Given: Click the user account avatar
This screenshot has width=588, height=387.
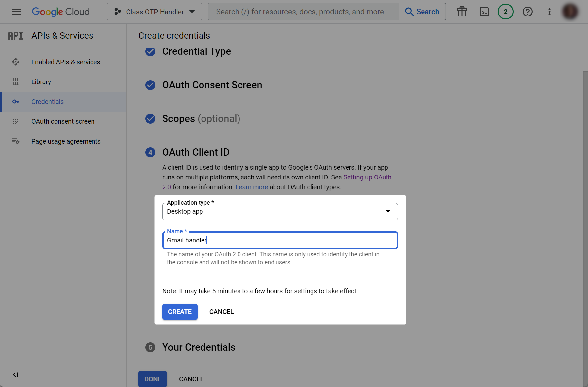Looking at the screenshot, I should [x=570, y=12].
